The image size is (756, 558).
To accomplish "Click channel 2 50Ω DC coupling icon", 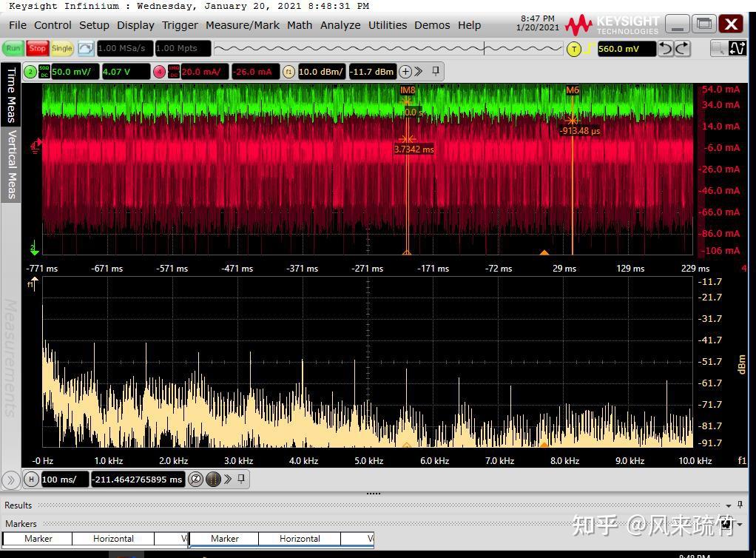I will [44, 72].
